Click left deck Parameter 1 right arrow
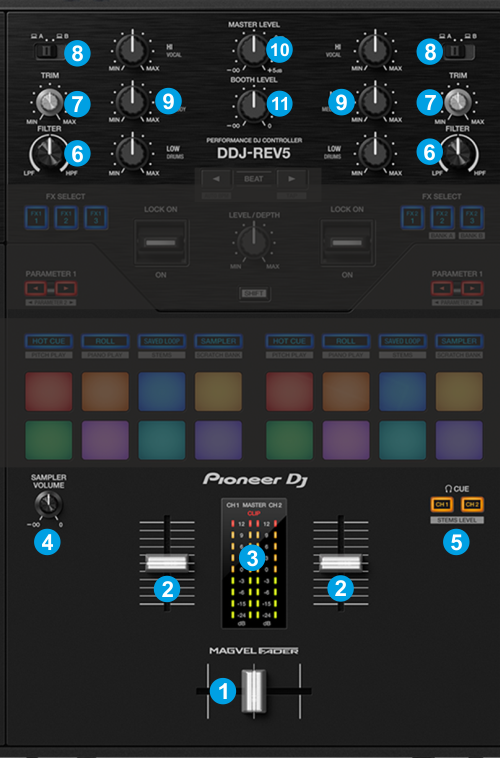500x758 pixels. 66,289
